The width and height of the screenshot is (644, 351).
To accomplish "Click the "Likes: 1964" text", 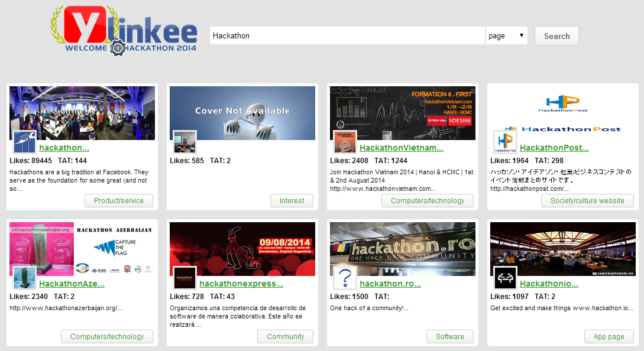I will click(509, 161).
